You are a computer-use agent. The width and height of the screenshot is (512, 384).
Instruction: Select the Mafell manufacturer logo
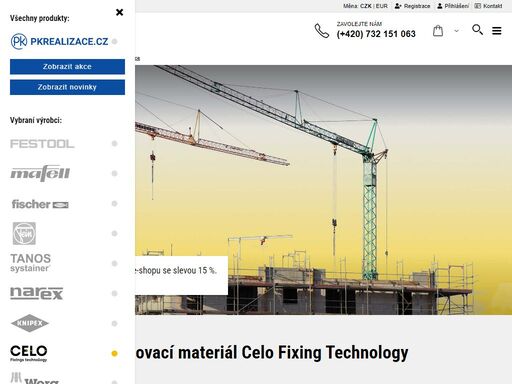click(40, 173)
